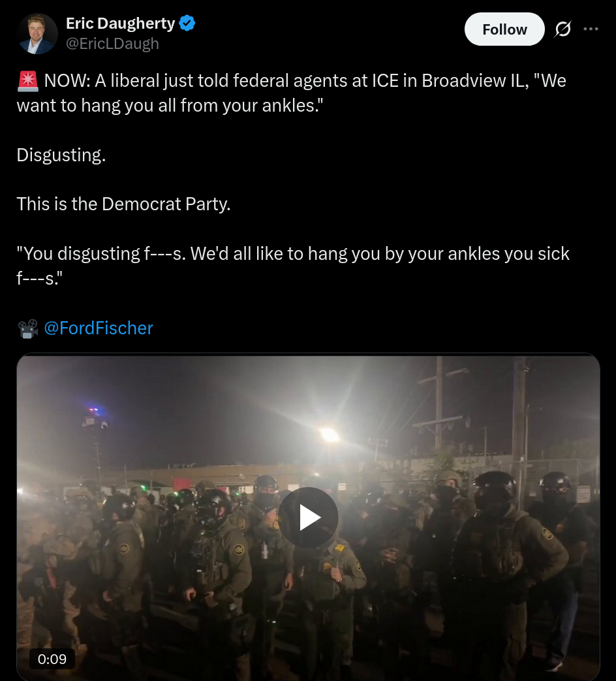This screenshot has width=616, height=681.
Task: Click the movie camera emoji icon
Action: (28, 329)
